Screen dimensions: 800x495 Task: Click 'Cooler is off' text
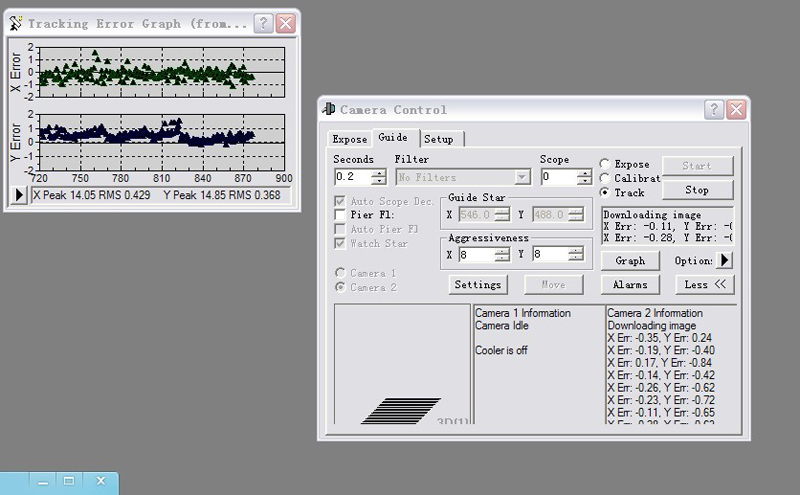click(501, 350)
